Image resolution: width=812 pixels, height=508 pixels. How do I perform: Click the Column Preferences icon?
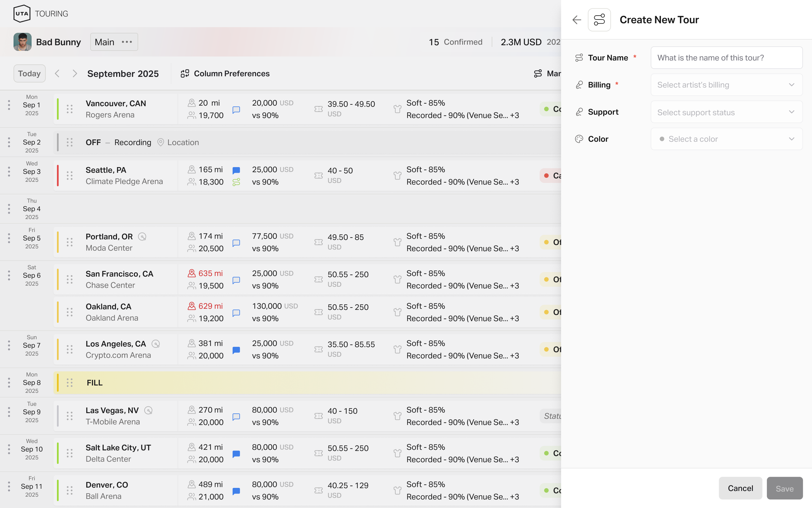click(184, 73)
